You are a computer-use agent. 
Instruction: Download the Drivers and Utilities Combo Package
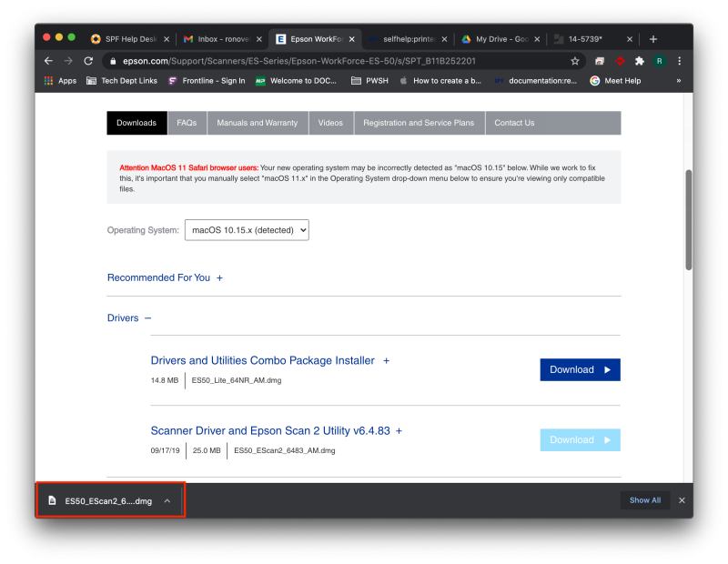pyautogui.click(x=580, y=369)
